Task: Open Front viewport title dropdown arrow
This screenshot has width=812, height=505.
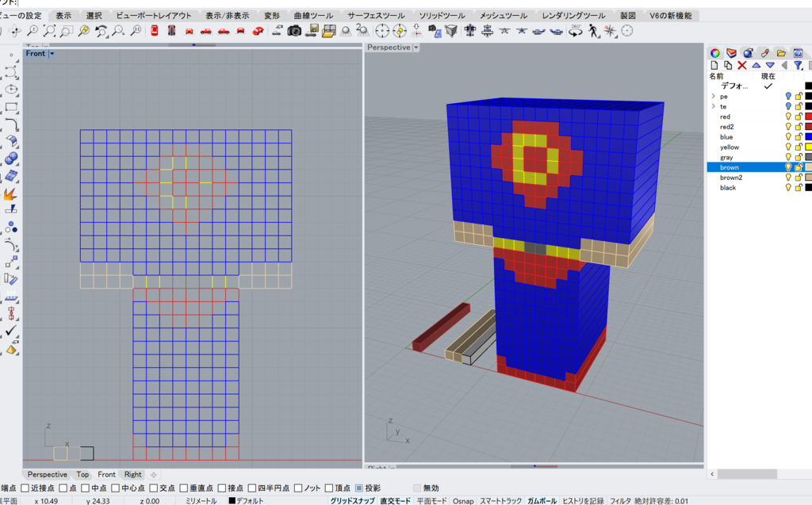Action: coord(52,53)
